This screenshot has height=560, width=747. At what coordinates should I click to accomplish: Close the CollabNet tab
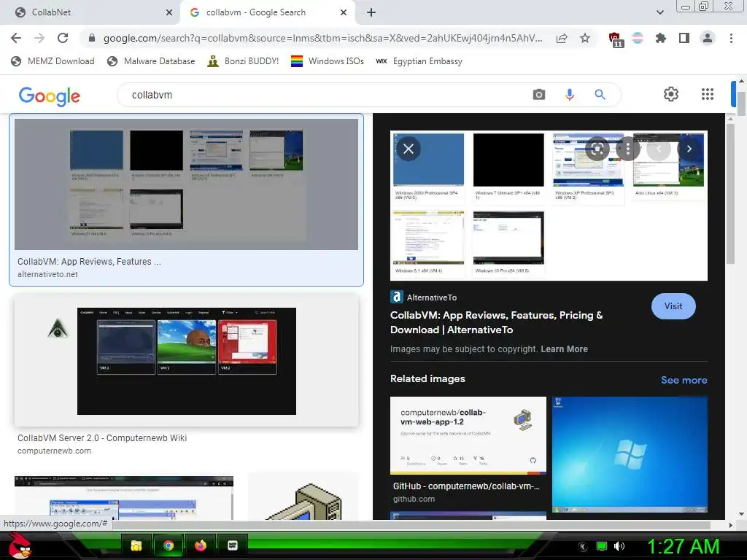(x=169, y=13)
